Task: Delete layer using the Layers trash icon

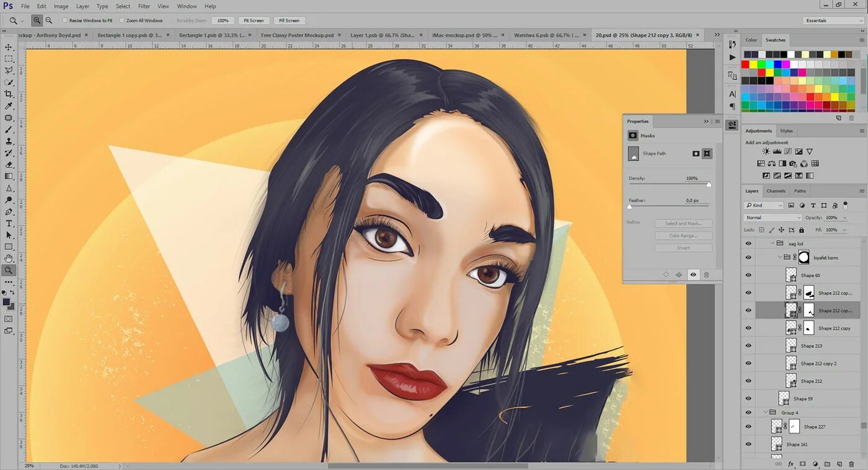Action: [851, 464]
